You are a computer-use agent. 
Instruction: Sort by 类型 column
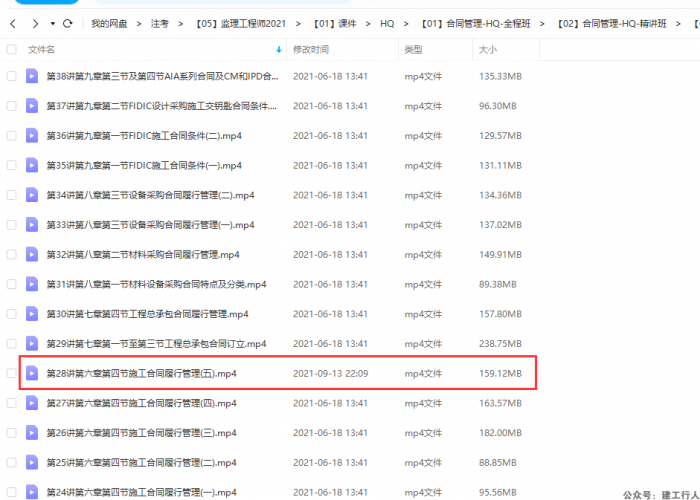413,50
